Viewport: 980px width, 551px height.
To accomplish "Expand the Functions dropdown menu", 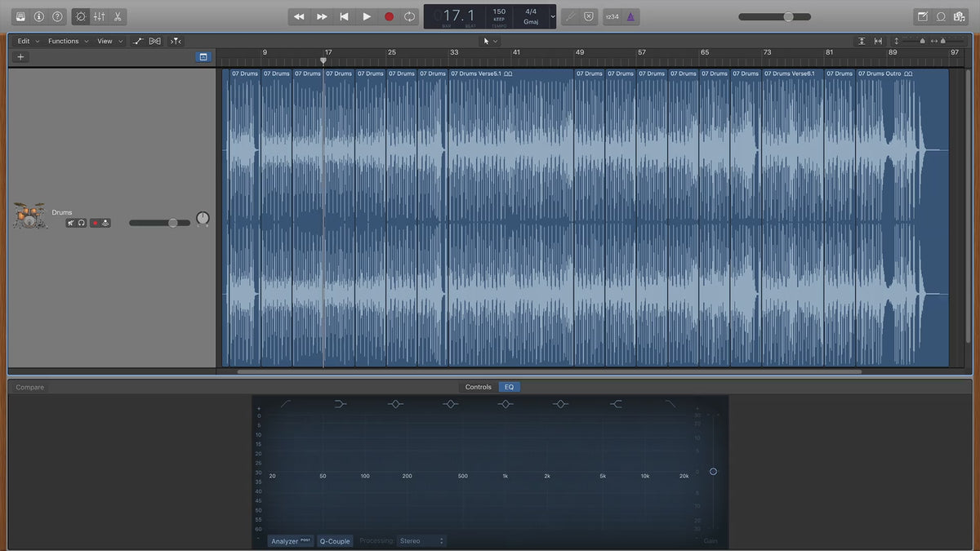I will pyautogui.click(x=67, y=41).
